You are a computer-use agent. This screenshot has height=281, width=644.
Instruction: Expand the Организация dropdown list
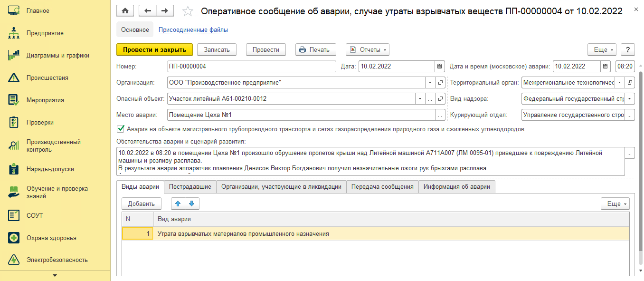[429, 82]
